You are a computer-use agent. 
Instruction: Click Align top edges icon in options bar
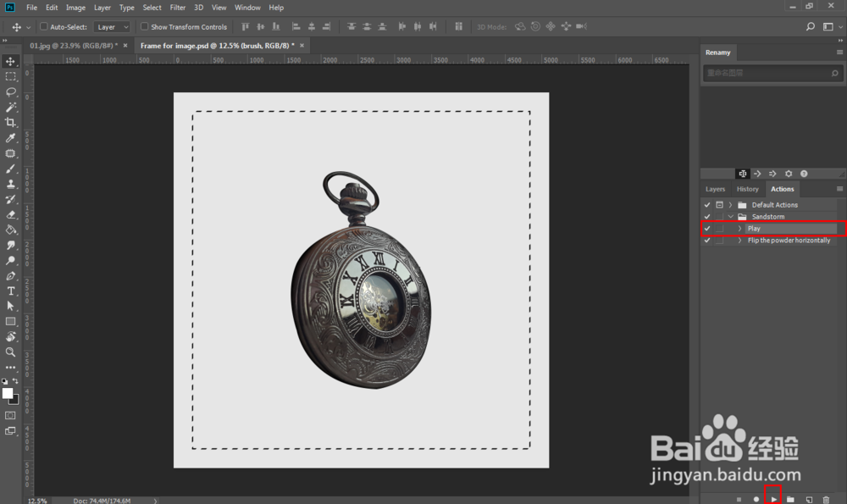click(x=246, y=26)
